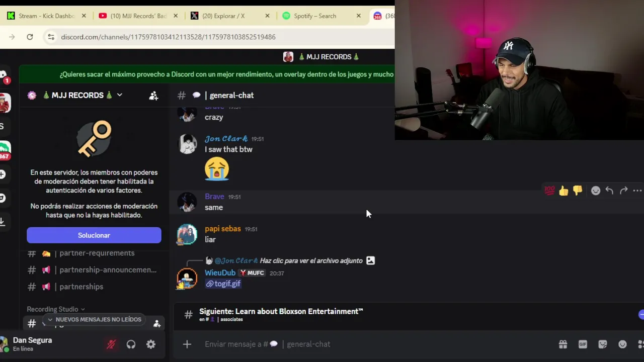Viewport: 644px width, 362px height.
Task: Open more options on hovered message
Action: pyautogui.click(x=637, y=191)
